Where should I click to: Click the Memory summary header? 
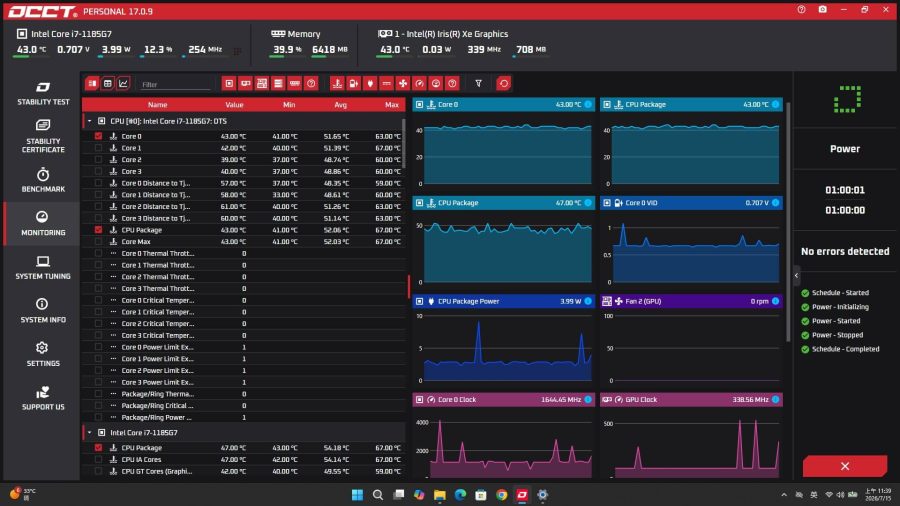pyautogui.click(x=296, y=34)
